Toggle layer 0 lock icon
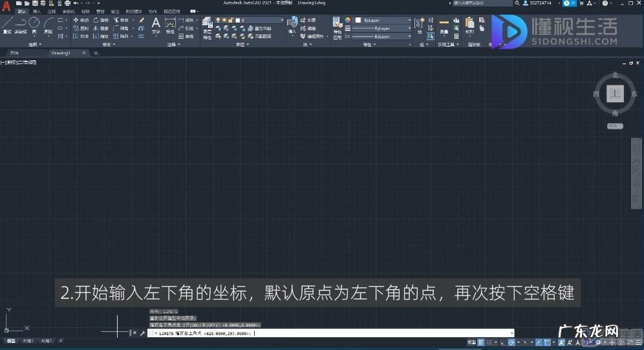644x350 pixels. coord(231,19)
